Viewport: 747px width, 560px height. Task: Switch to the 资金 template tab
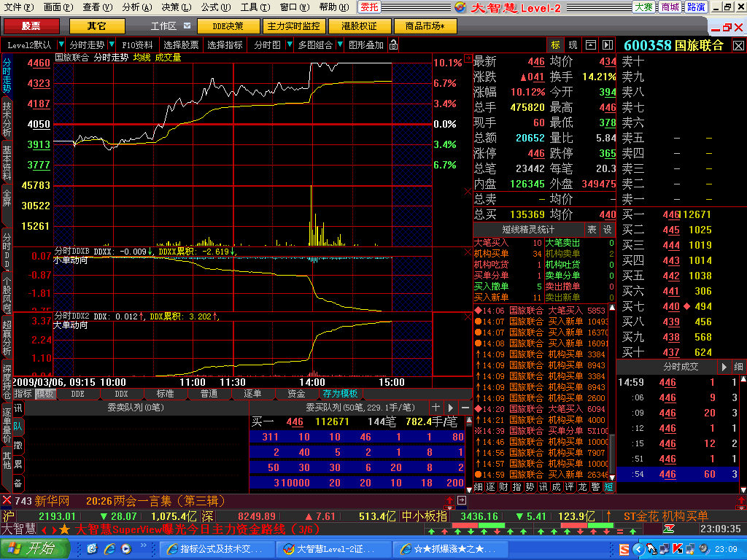point(296,394)
